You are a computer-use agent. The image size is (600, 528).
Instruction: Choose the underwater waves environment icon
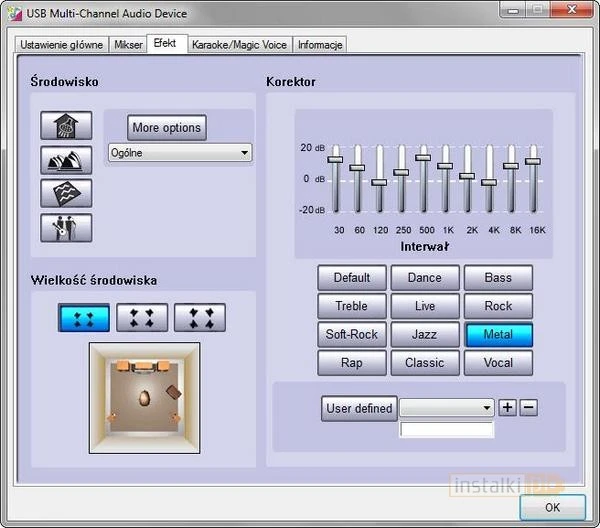click(66, 193)
